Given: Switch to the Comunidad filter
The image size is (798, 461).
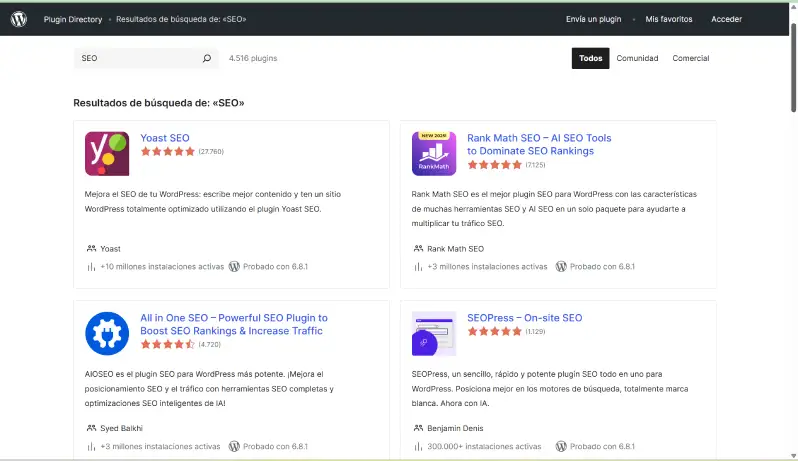Looking at the screenshot, I should pyautogui.click(x=637, y=59).
